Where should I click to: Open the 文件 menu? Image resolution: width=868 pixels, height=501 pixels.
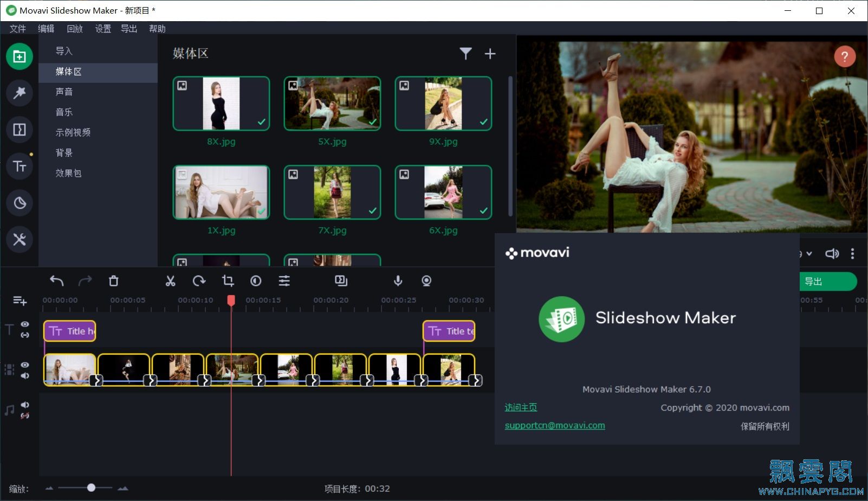pos(17,29)
